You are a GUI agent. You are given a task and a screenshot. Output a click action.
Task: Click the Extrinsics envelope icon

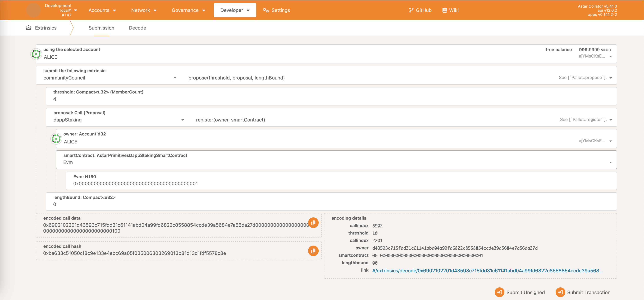coord(29,28)
